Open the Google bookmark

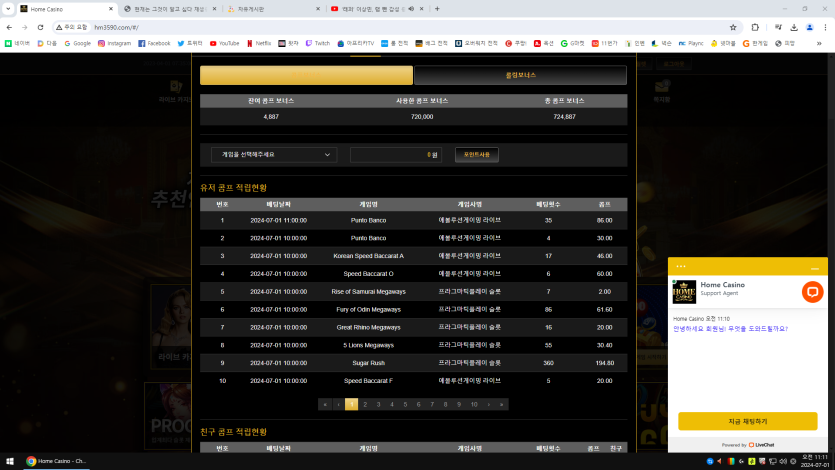click(77, 43)
